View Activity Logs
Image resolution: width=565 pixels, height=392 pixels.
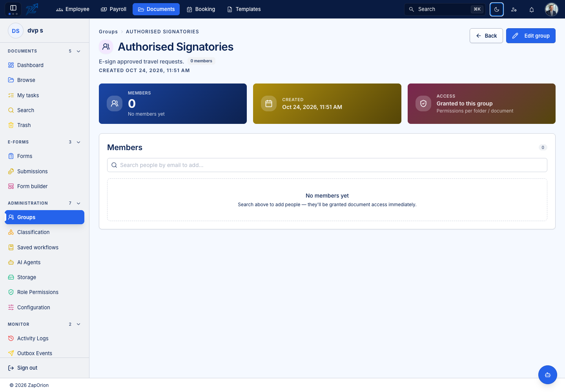click(x=45, y=339)
